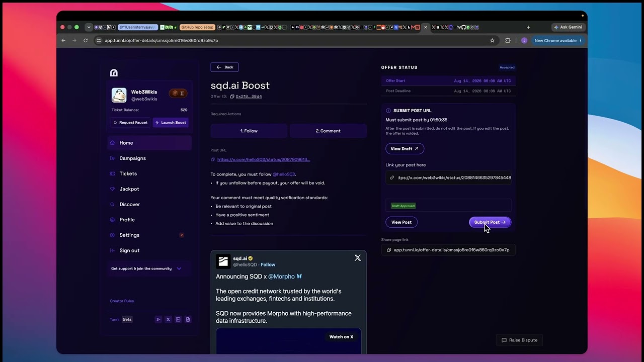Bookmark this page with star icon
This screenshot has height=362, width=644.
[x=492, y=40]
